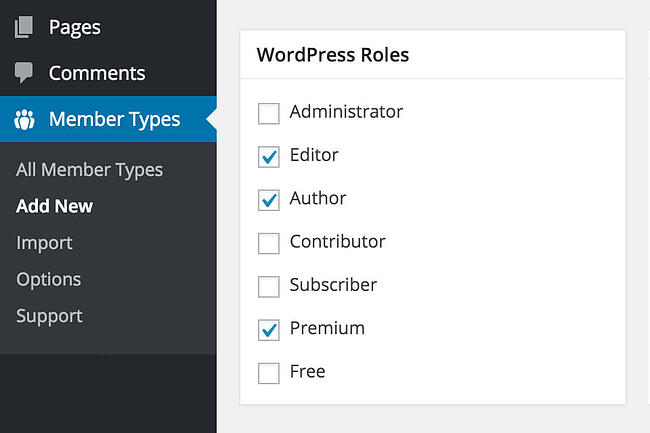Tick the Contributor role checkbox

[x=269, y=243]
